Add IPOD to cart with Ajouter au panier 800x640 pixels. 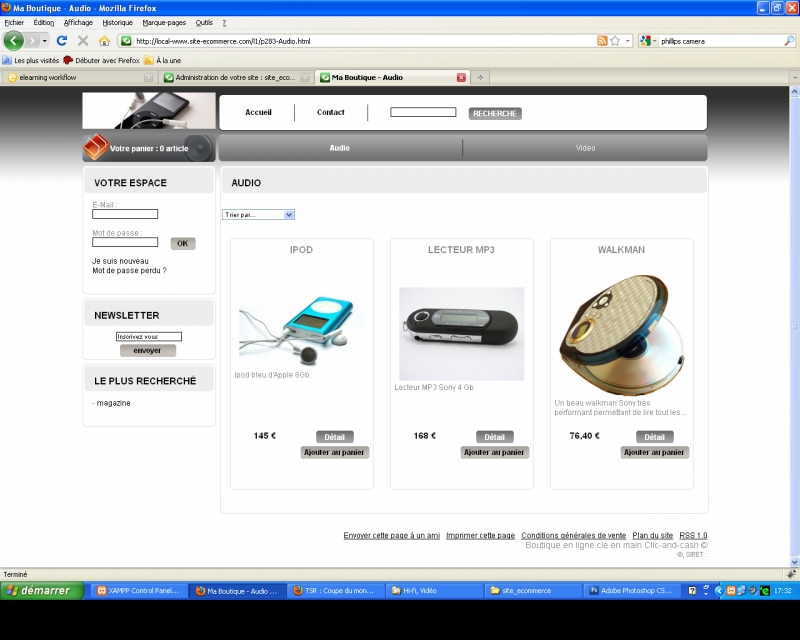click(334, 452)
